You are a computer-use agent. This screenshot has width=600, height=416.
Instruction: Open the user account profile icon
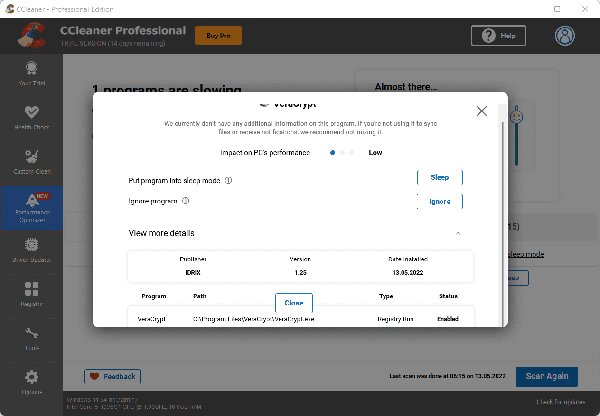click(565, 36)
